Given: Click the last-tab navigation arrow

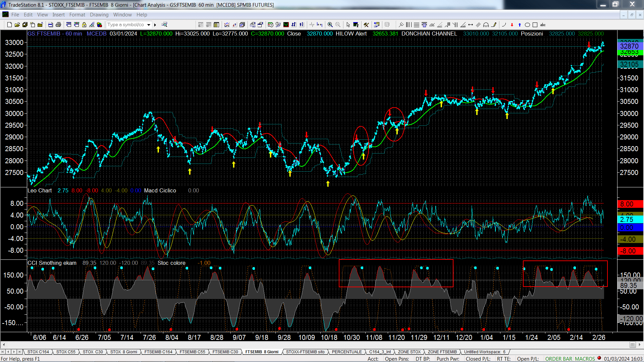Looking at the screenshot, I should (19, 352).
